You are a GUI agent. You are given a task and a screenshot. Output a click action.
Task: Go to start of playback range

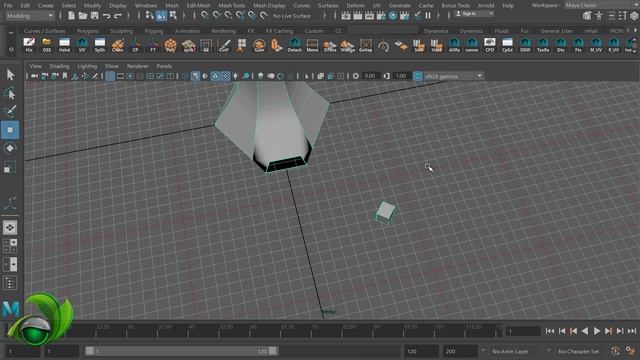click(550, 331)
